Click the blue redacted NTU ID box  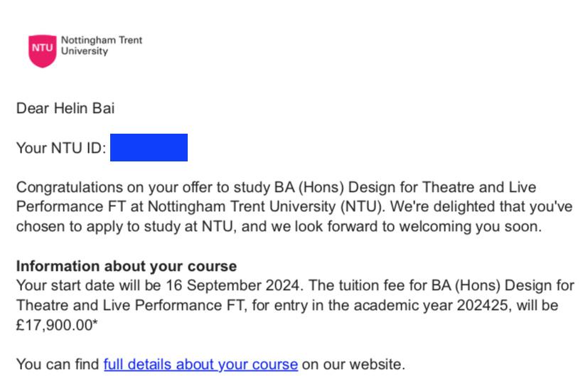(149, 148)
